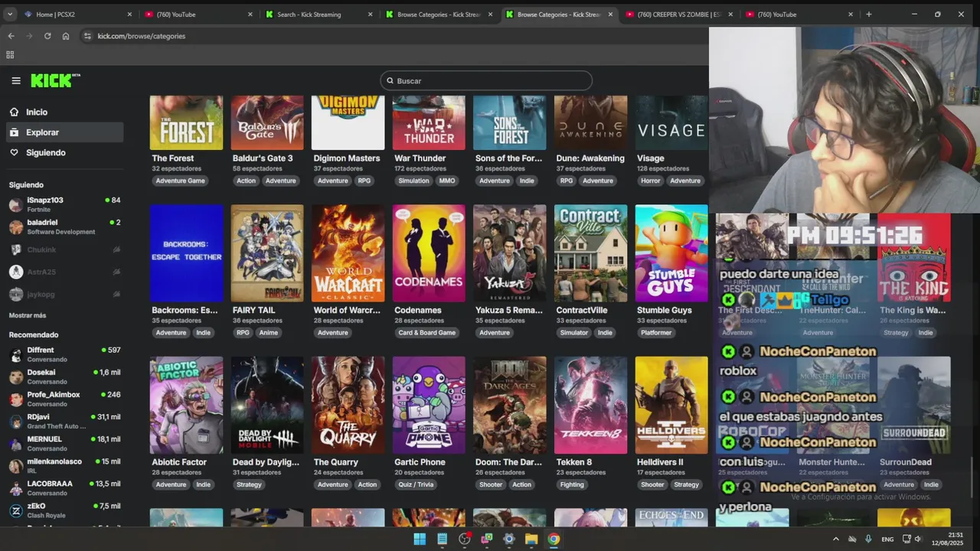Screen dimensions: 980x551
Task: Open Yakuza 5 Remastered cover
Action: click(510, 253)
